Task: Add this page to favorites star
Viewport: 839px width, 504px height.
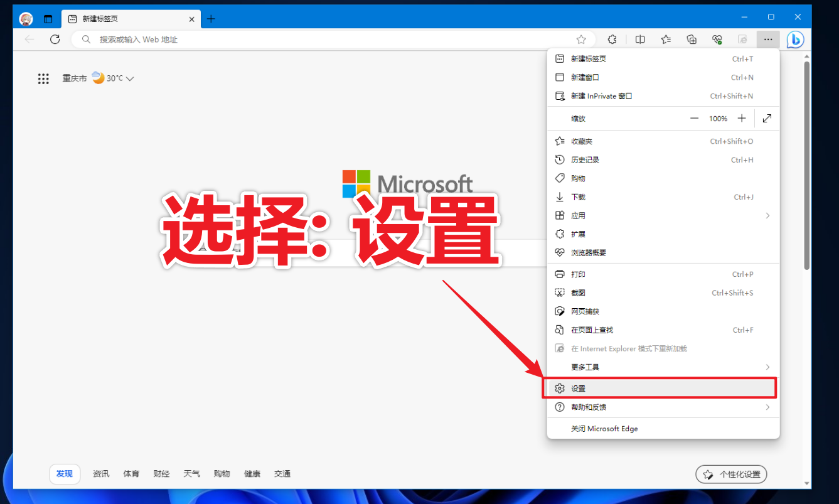Action: [581, 40]
